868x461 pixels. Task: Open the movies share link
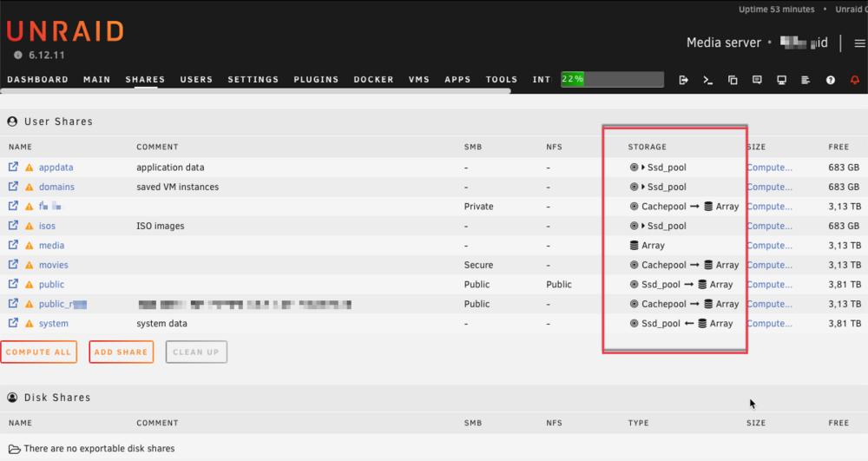pyautogui.click(x=54, y=265)
